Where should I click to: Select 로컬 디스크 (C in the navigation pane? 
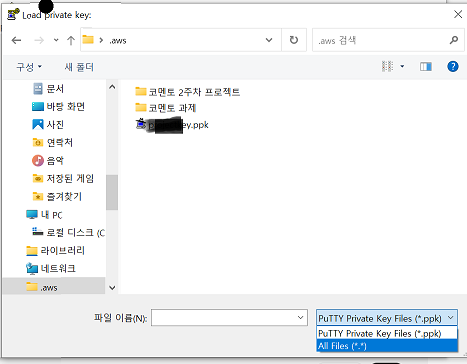coord(75,232)
